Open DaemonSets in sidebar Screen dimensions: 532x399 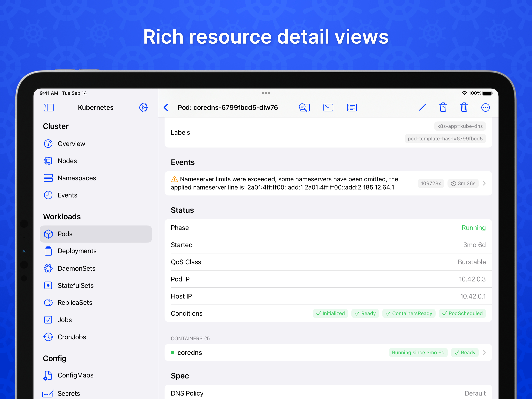[96, 268]
